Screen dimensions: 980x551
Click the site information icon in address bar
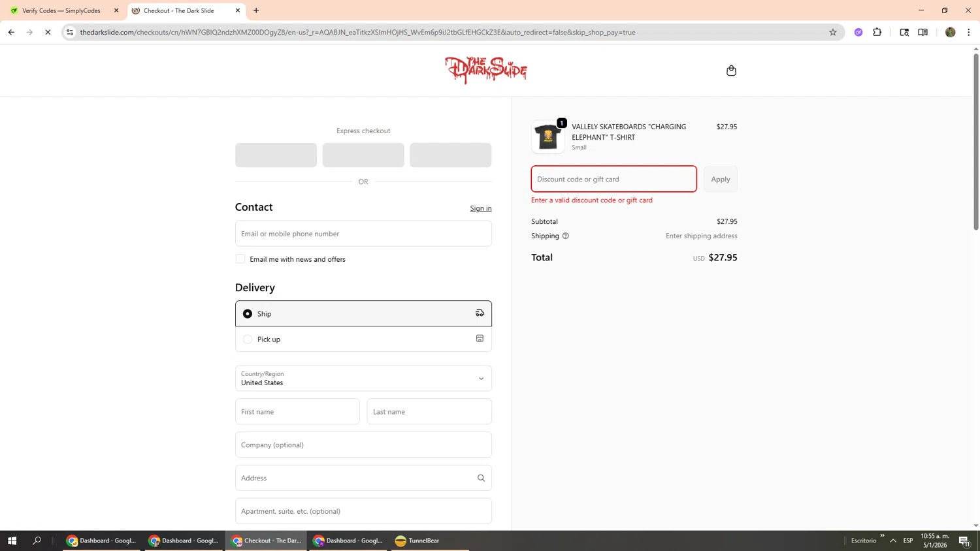click(70, 32)
